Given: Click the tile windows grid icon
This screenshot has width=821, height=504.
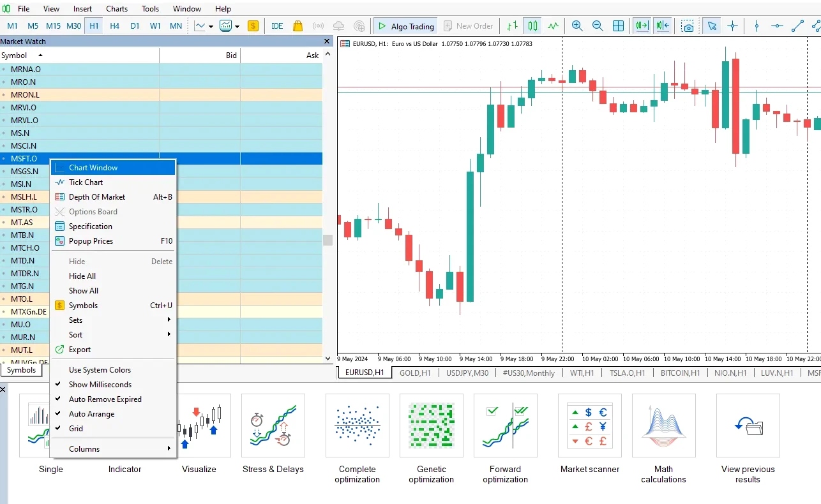Looking at the screenshot, I should [x=618, y=26].
